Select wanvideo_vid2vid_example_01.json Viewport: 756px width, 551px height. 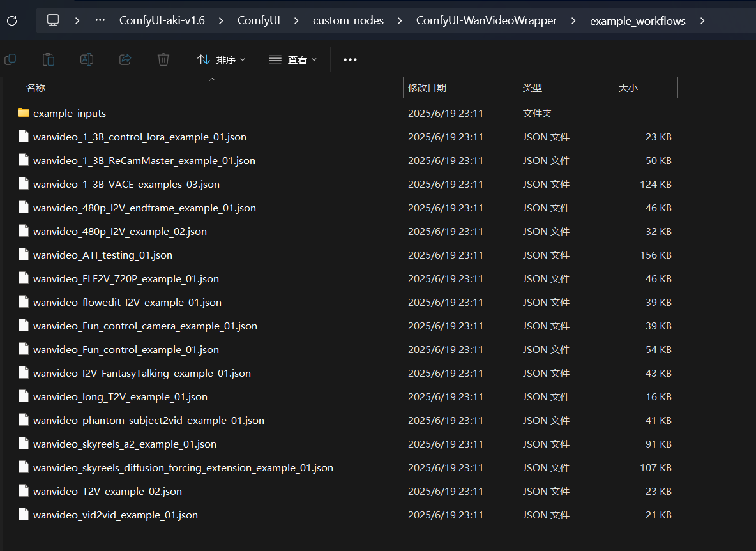(x=115, y=515)
